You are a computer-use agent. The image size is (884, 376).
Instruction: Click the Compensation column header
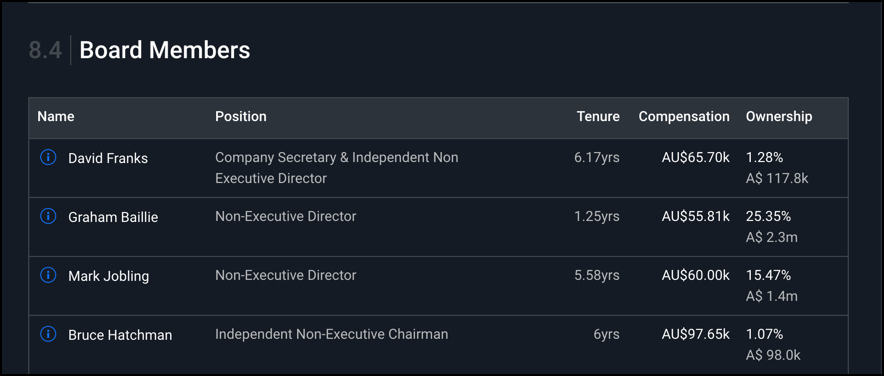coord(684,117)
